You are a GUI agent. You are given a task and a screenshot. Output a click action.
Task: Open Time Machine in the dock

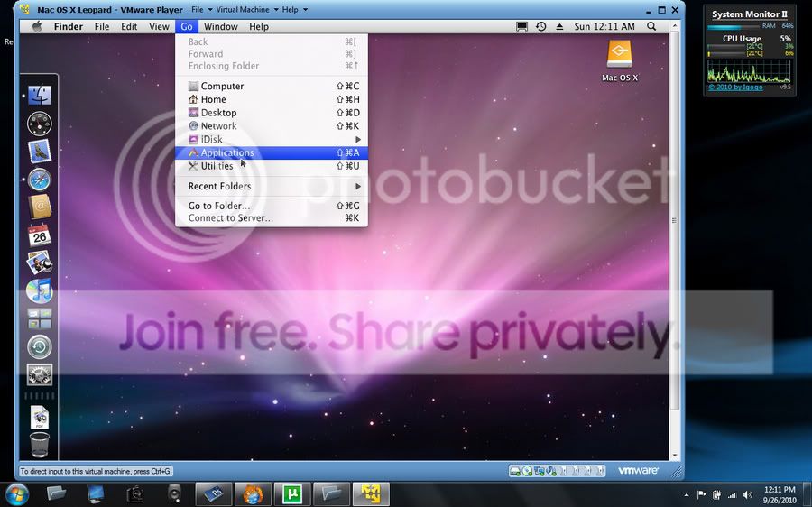point(40,347)
